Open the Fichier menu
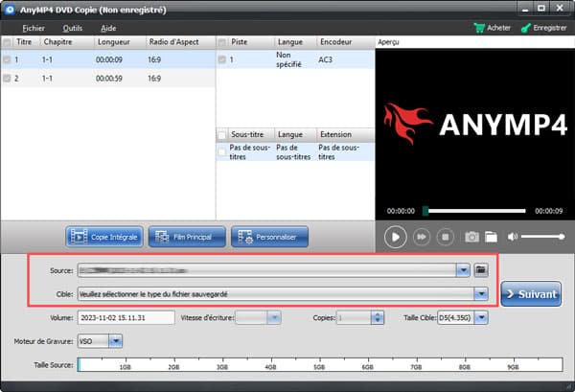Viewport: 575px width, 392px height. [x=34, y=28]
